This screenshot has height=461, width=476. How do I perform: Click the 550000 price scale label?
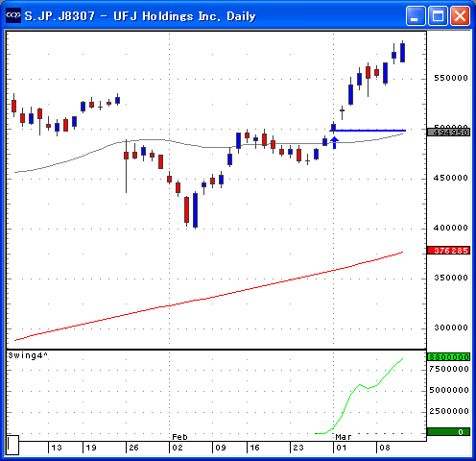click(x=451, y=78)
